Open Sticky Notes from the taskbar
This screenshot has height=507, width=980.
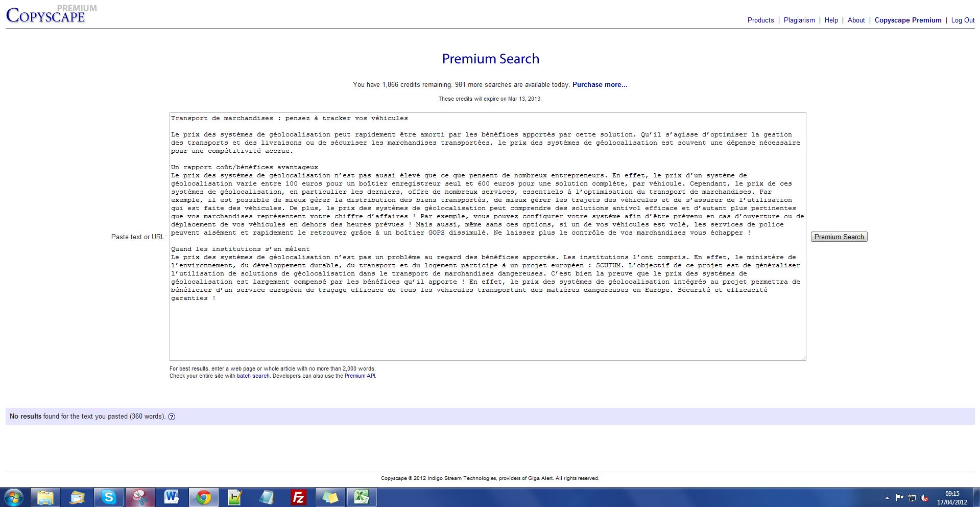[330, 497]
